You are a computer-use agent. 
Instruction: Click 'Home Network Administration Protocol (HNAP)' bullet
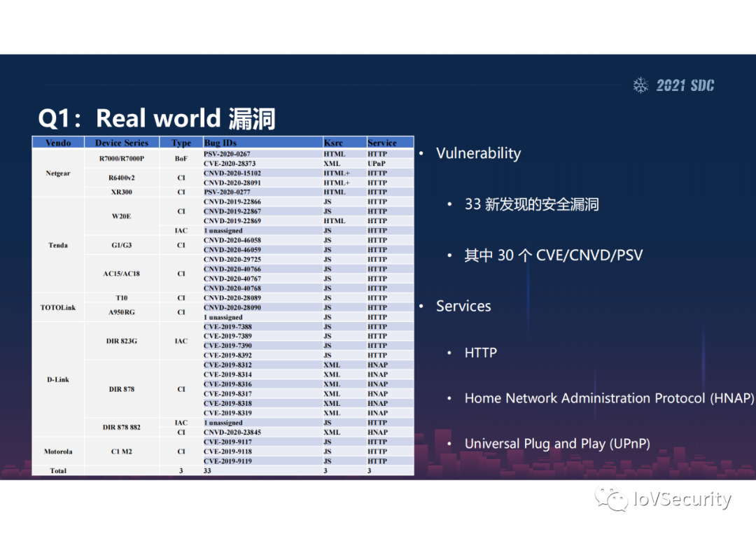(x=609, y=398)
